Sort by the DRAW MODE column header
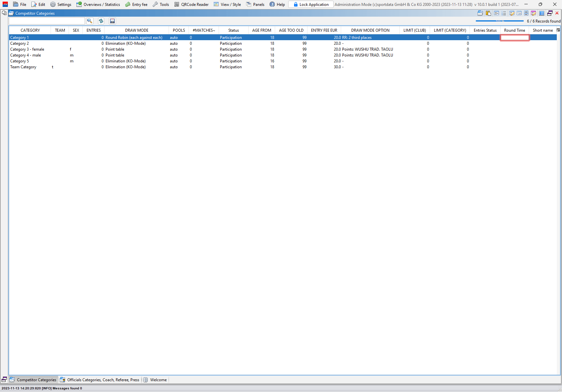This screenshot has width=562, height=392. pyautogui.click(x=137, y=30)
